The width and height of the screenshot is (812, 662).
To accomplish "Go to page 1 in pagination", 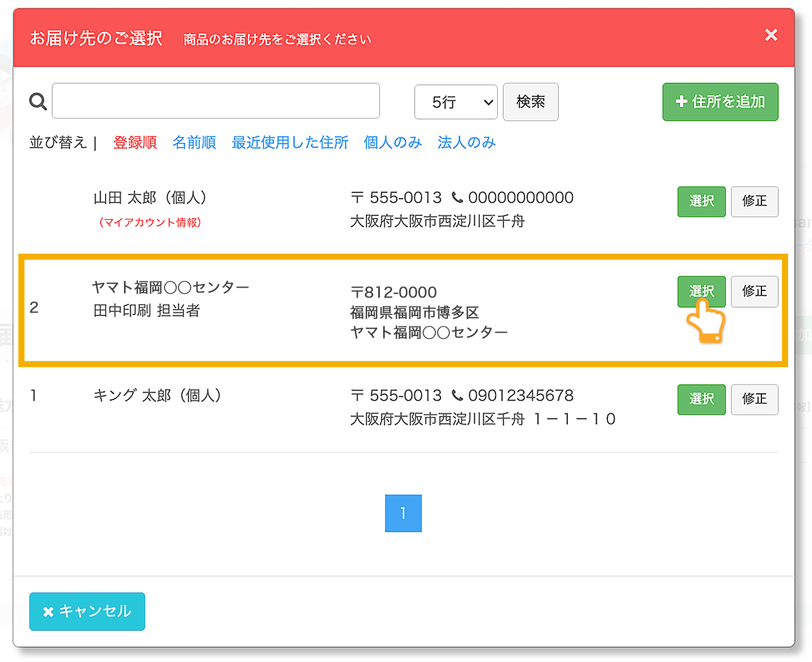I will point(403,513).
